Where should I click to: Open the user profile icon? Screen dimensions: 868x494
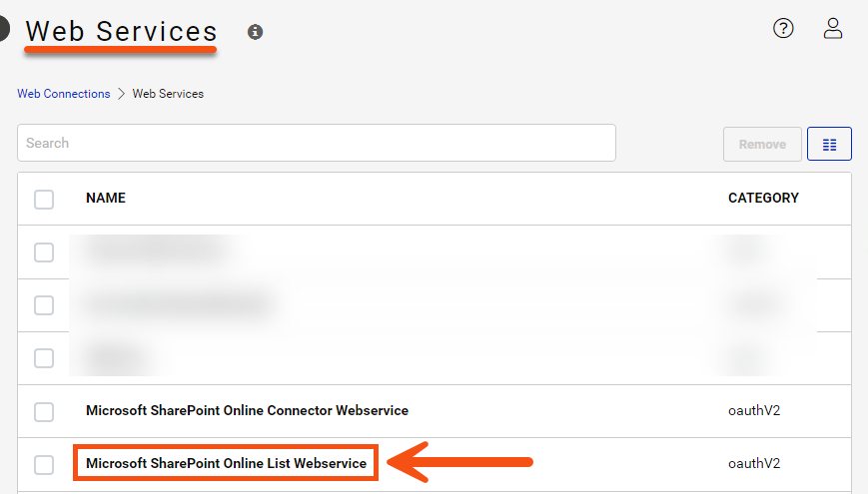[833, 28]
